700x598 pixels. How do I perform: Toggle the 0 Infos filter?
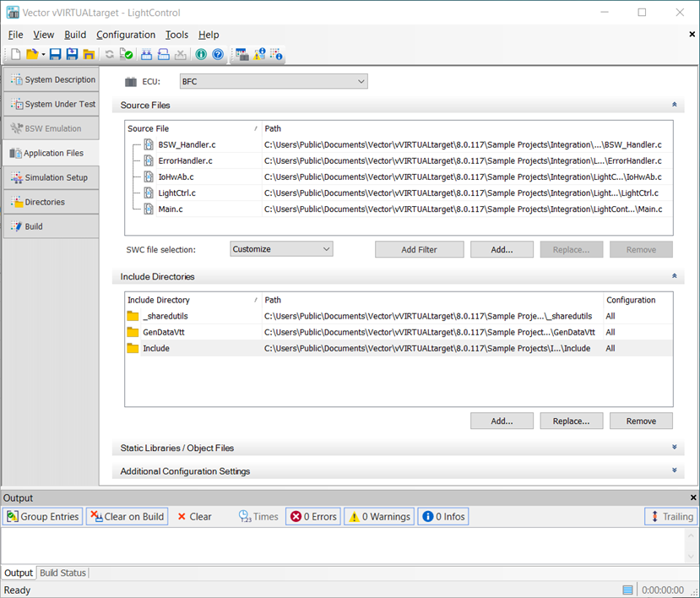point(442,517)
